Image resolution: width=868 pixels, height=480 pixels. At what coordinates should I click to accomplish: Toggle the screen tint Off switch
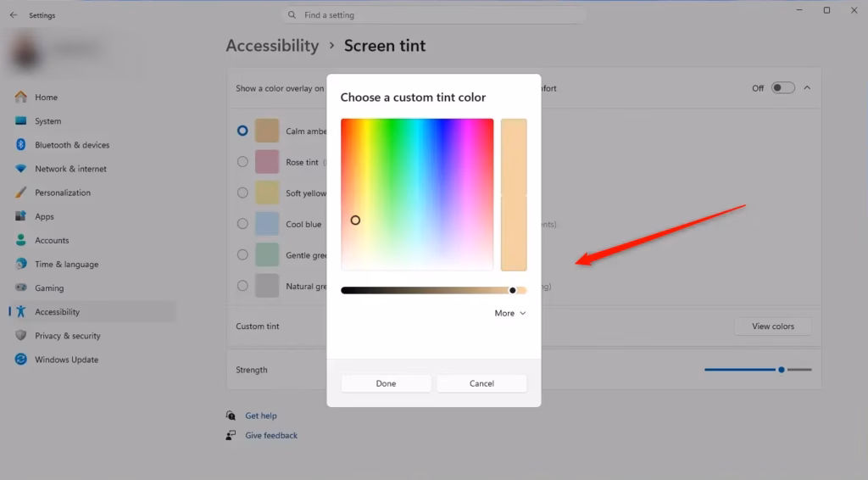pos(782,88)
